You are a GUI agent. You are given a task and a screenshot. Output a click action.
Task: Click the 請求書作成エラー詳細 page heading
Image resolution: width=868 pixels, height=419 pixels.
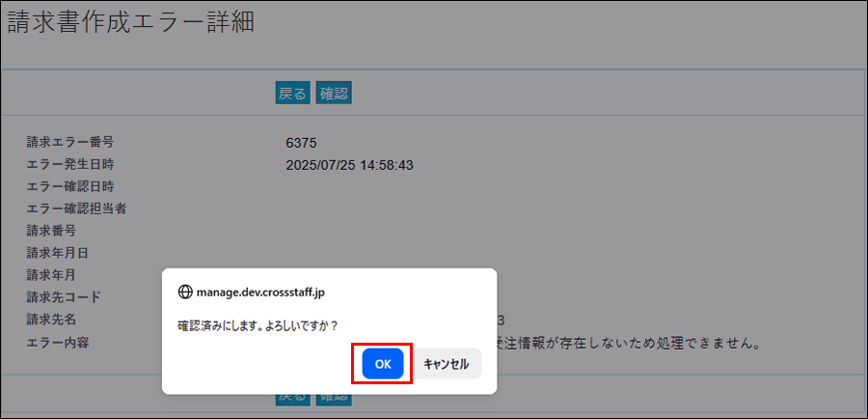pos(130,23)
